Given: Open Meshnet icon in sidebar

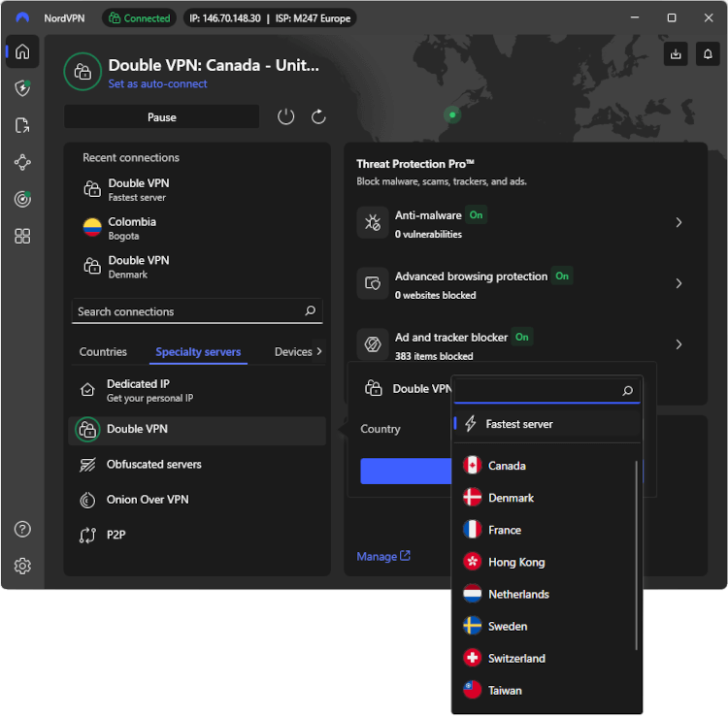Looking at the screenshot, I should point(22,162).
